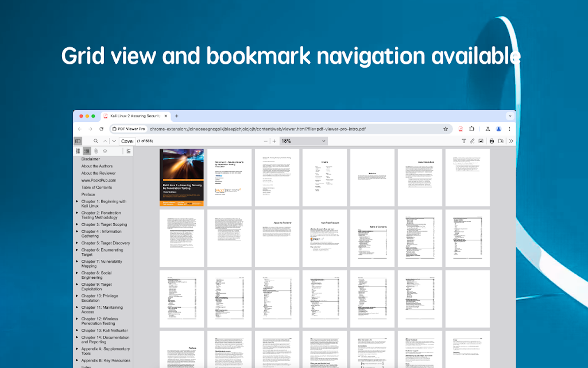Click the Save/Download icon

point(500,141)
